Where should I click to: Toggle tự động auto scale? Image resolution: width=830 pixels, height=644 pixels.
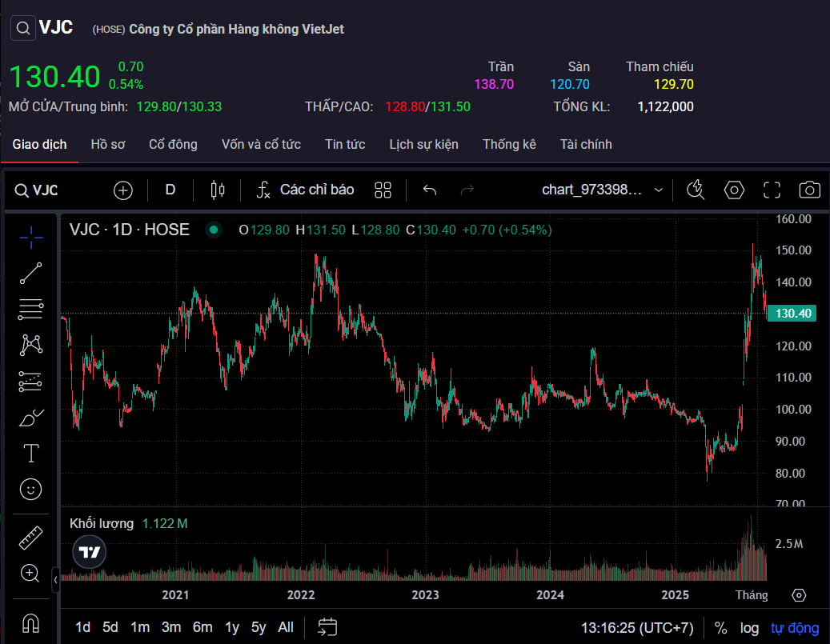(795, 627)
